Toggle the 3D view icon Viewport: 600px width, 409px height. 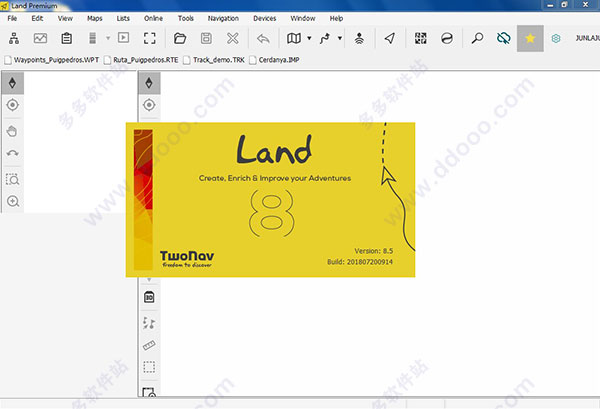[149, 297]
